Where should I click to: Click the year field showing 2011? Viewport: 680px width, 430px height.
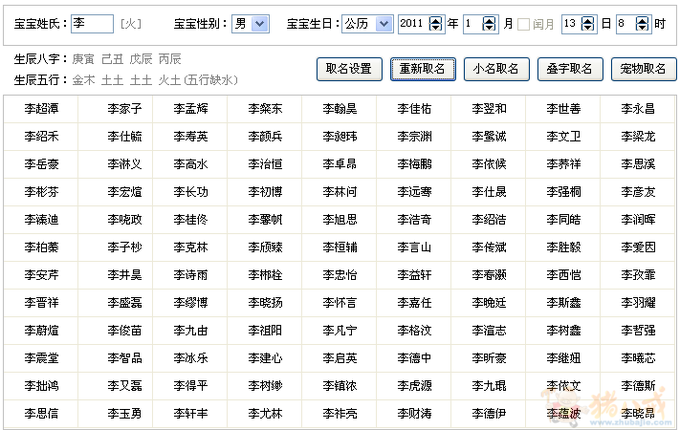(x=414, y=23)
